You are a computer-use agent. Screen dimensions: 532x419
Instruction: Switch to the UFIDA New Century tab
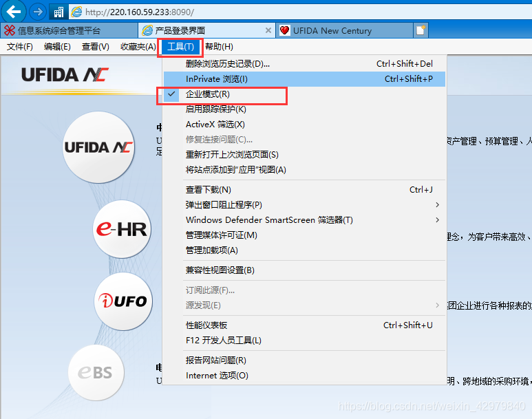click(345, 30)
